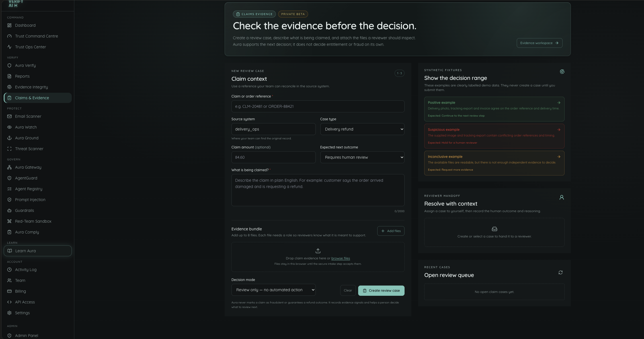Click the Aura Watch eye icon
644x339 pixels.
[9, 127]
